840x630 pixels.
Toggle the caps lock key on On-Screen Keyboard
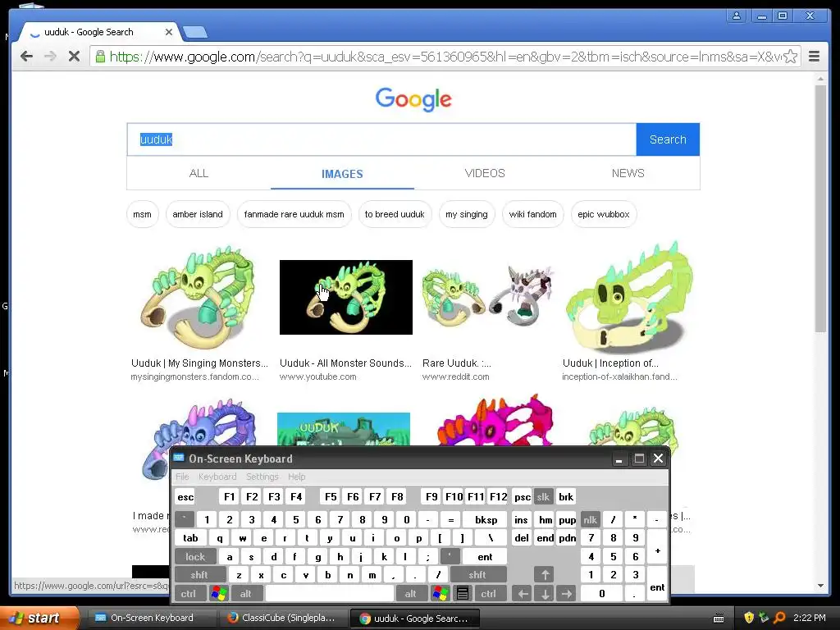(x=195, y=557)
